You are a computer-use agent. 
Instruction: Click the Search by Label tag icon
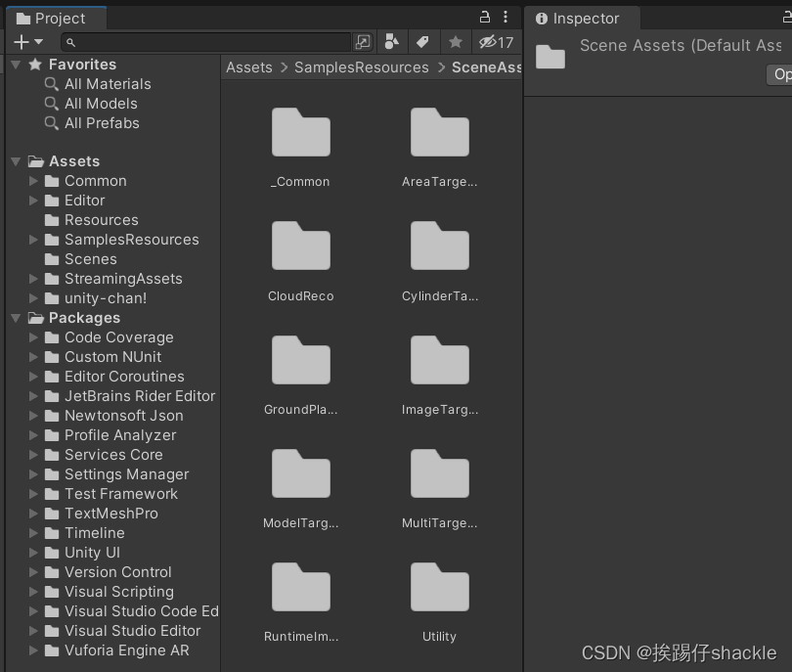pyautogui.click(x=422, y=42)
